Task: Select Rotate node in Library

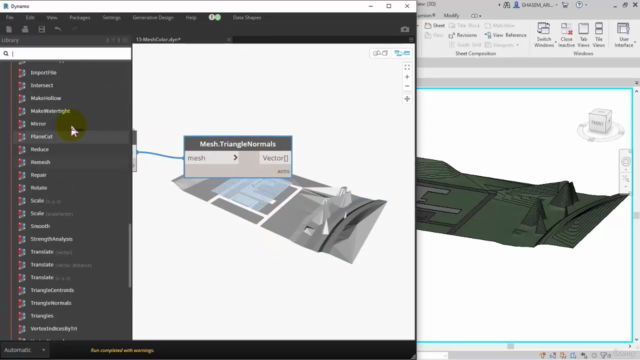Action: point(39,188)
